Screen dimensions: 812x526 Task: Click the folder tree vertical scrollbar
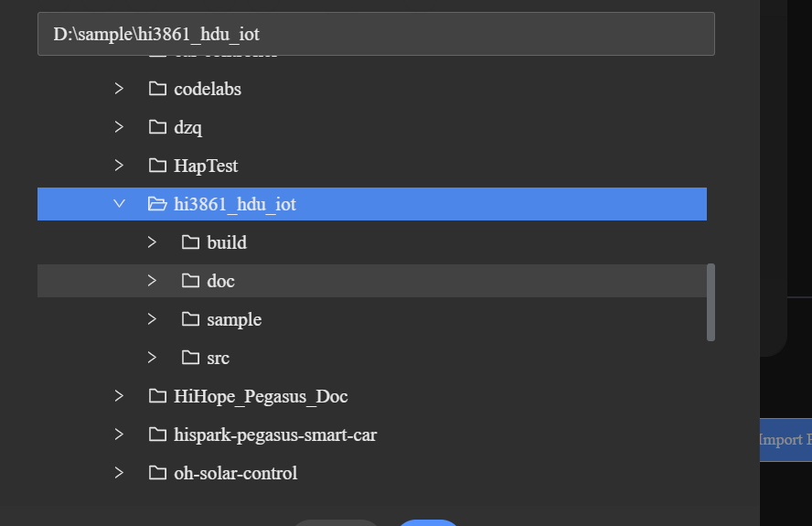coord(711,302)
